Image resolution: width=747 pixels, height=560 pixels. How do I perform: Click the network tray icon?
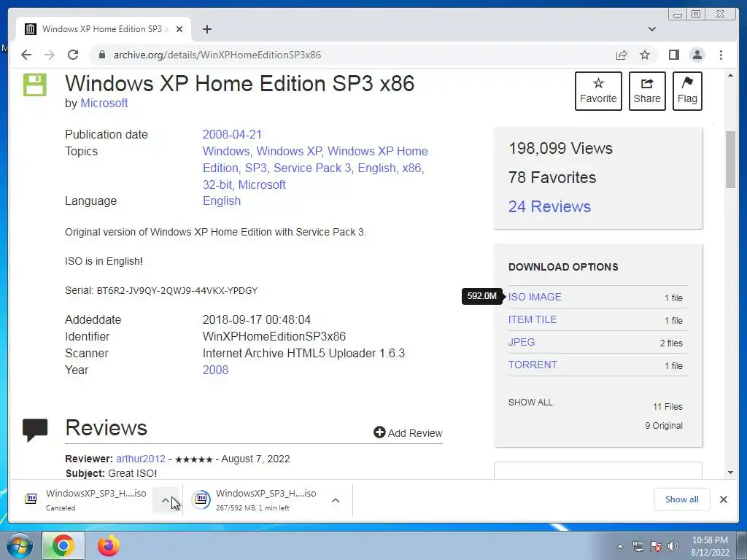pyautogui.click(x=638, y=546)
